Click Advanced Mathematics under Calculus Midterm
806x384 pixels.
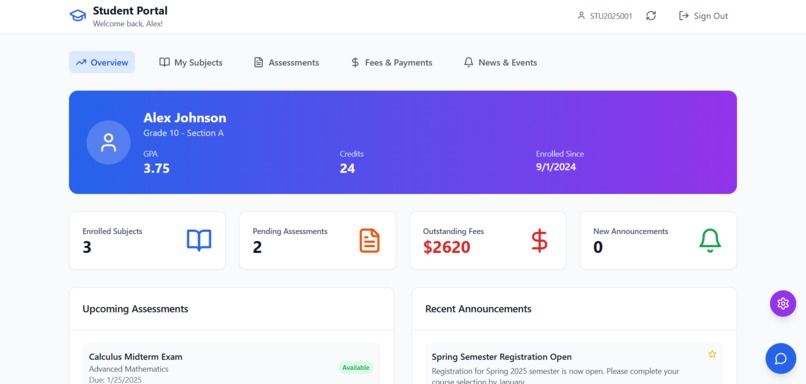pos(129,369)
